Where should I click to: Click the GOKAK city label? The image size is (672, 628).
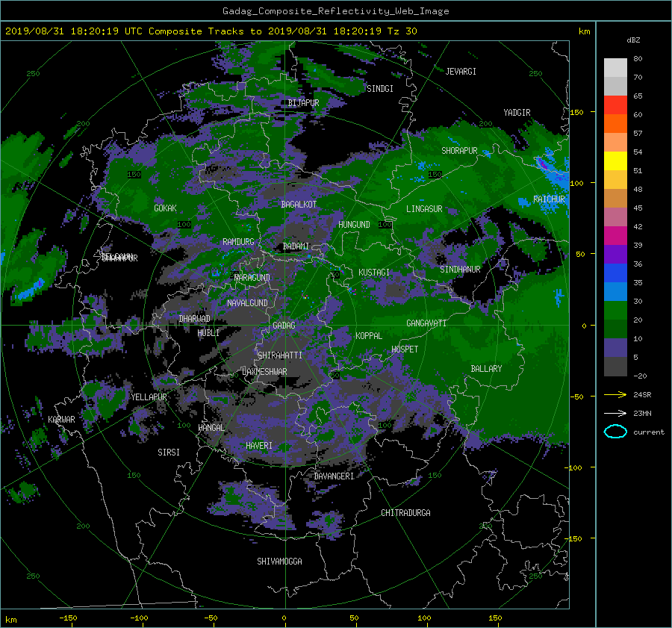165,208
